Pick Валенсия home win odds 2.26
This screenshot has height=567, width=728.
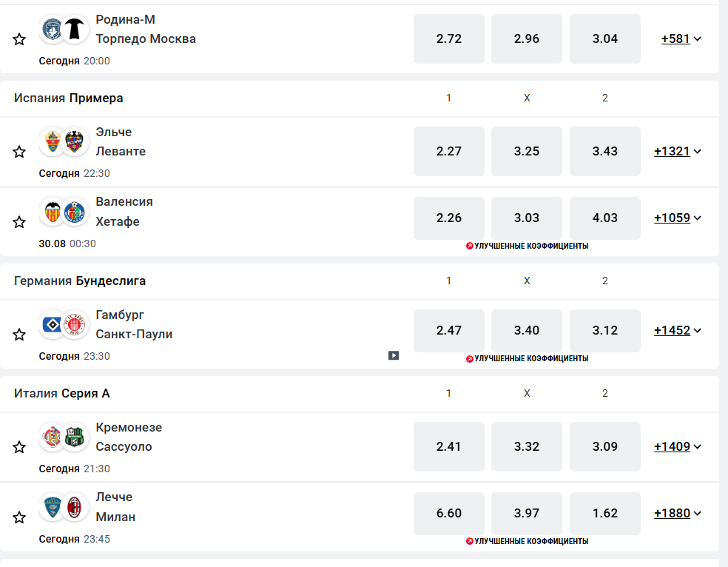tap(448, 218)
